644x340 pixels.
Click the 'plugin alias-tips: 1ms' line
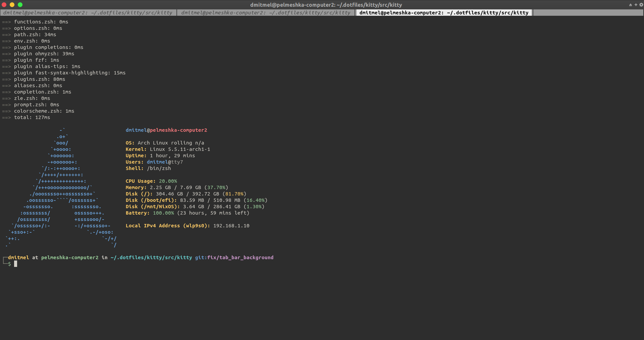41,66
